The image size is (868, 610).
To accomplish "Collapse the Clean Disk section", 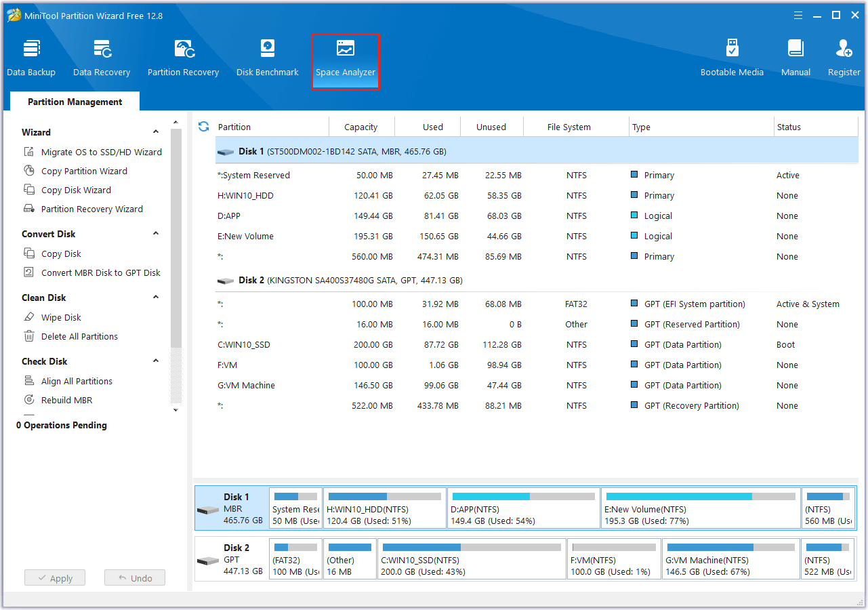I will coord(156,297).
